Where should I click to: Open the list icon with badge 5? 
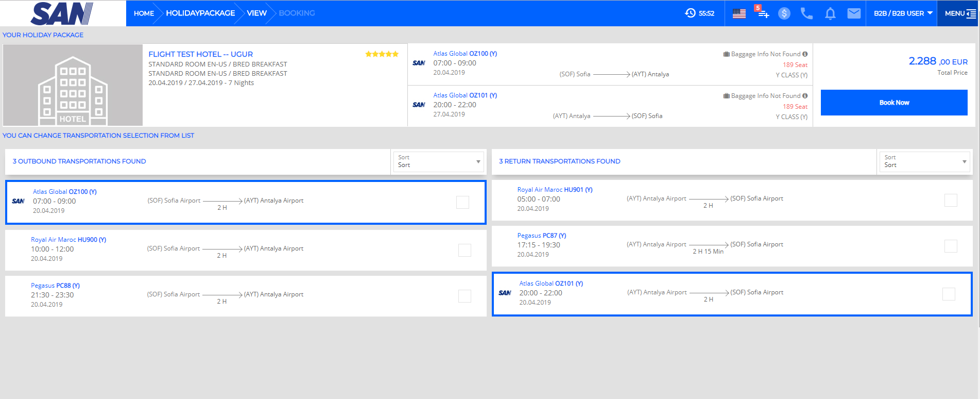[x=762, y=12]
